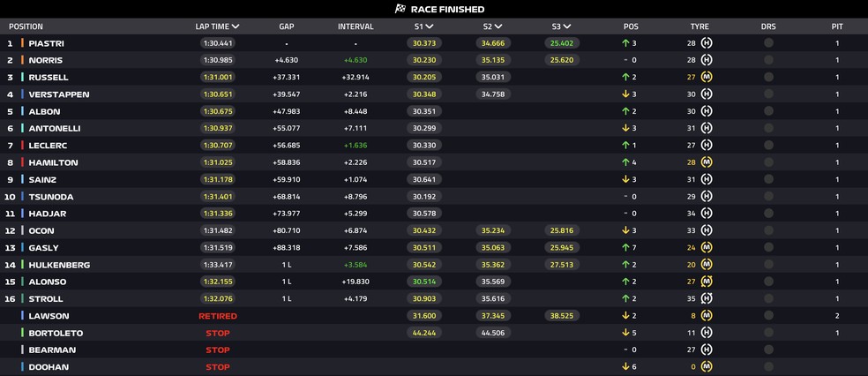The width and height of the screenshot is (868, 376).
Task: Click Antonelli's hard tyre icon
Action: point(707,129)
